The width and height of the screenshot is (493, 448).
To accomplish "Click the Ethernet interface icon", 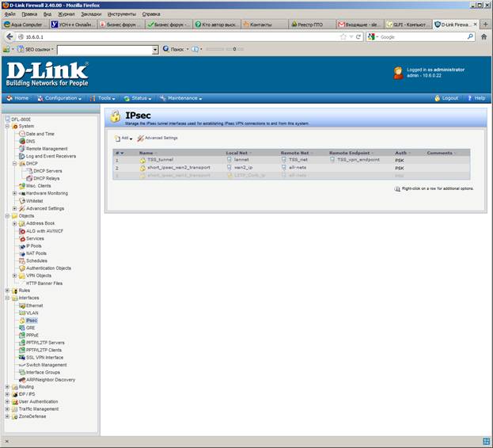I will pos(22,306).
